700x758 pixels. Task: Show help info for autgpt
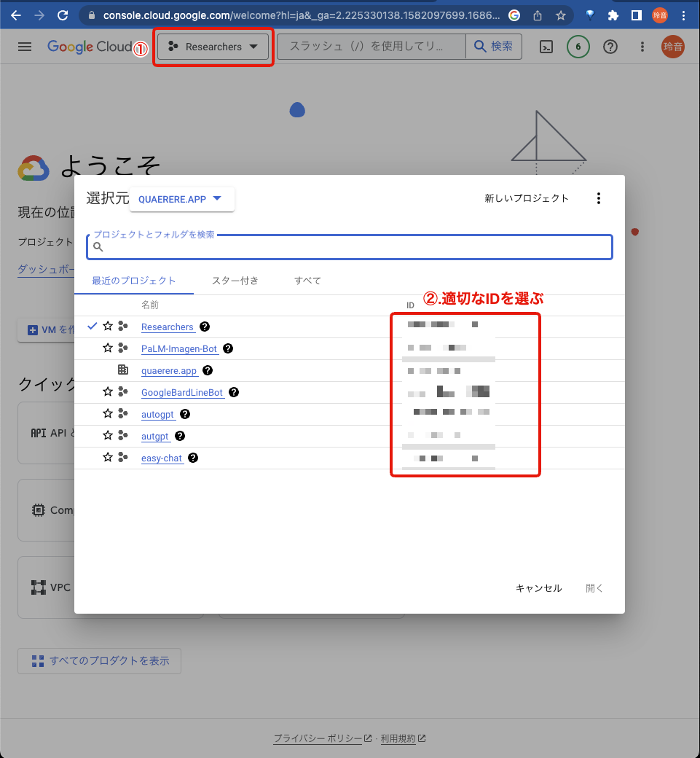coord(180,436)
